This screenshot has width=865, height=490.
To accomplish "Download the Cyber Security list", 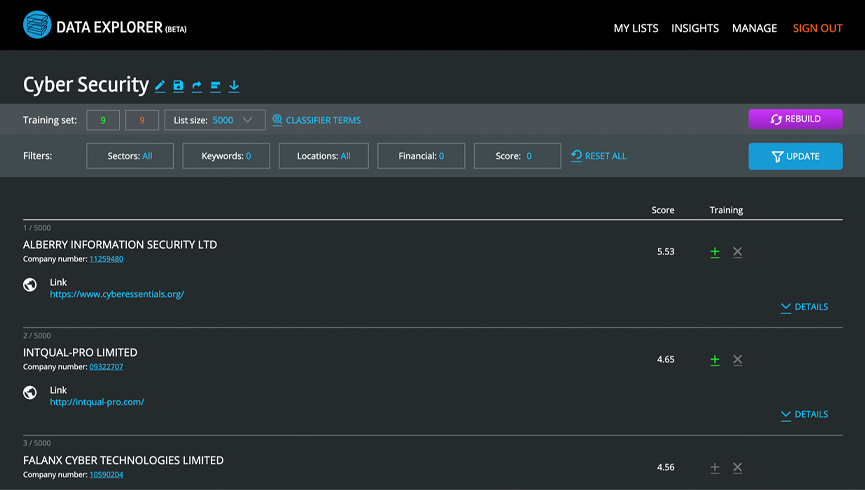I will pyautogui.click(x=234, y=86).
